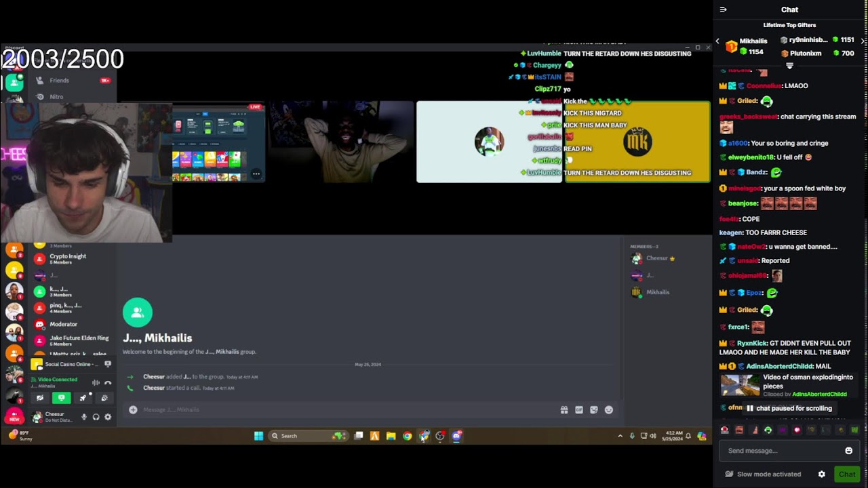
Task: Click the server icon with NEW badge
Action: tap(14, 415)
